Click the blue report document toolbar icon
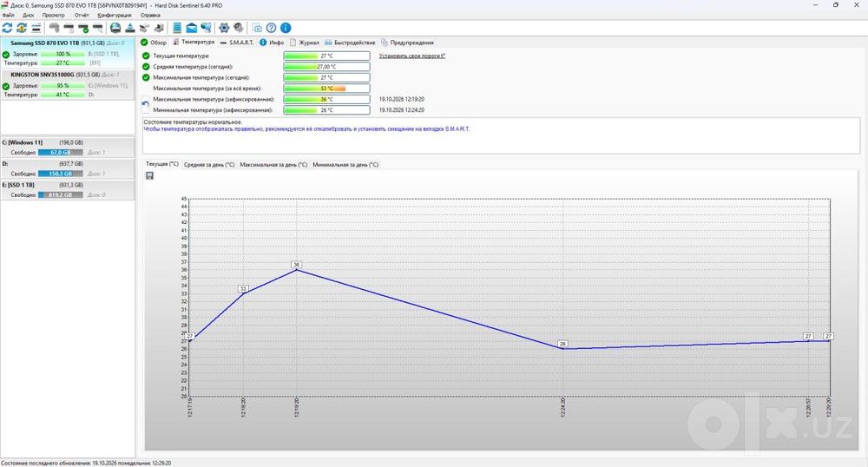The width and height of the screenshot is (868, 467). pos(177,28)
